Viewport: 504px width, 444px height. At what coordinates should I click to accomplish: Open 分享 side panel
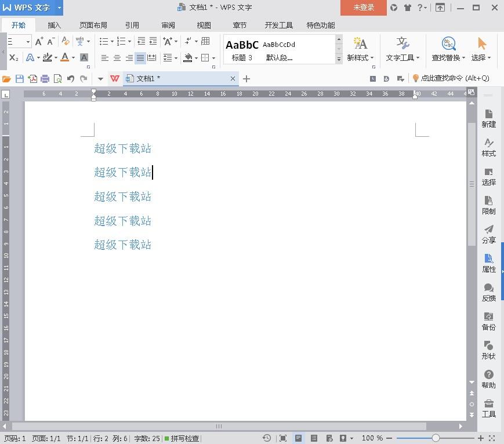point(488,234)
